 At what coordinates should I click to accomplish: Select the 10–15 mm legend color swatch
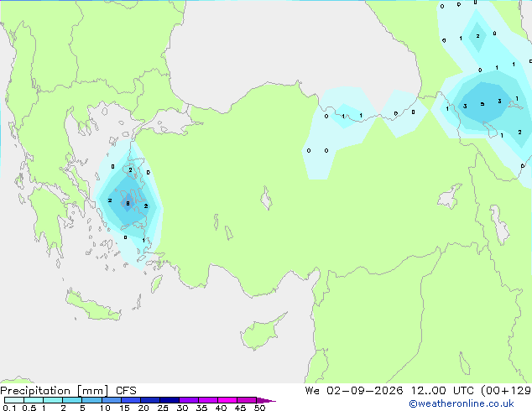[111, 400]
